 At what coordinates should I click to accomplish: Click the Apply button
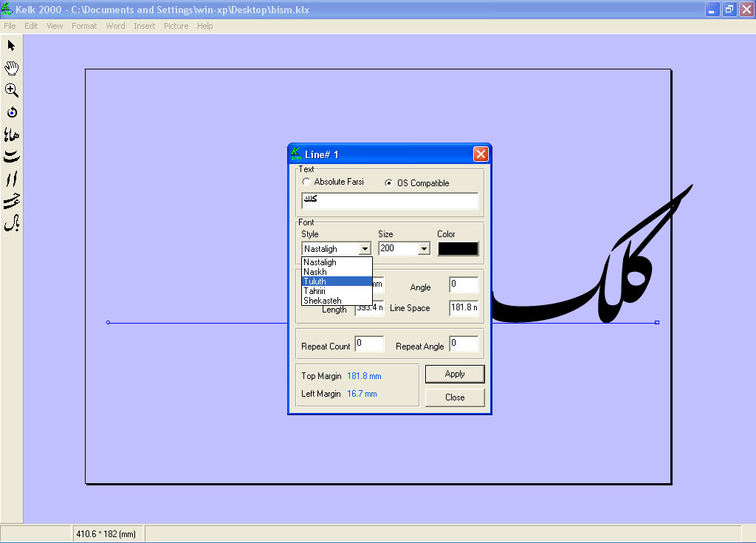455,374
